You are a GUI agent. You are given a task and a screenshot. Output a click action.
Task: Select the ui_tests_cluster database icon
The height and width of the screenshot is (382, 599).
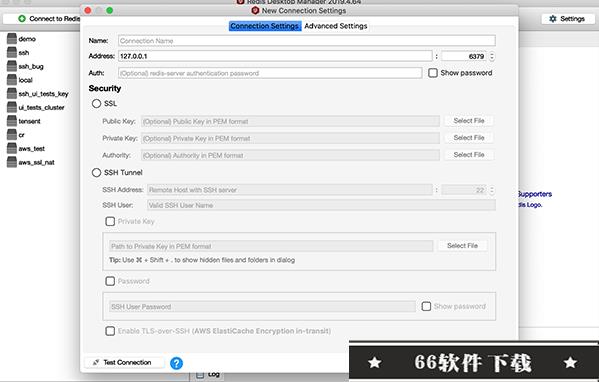(x=12, y=107)
